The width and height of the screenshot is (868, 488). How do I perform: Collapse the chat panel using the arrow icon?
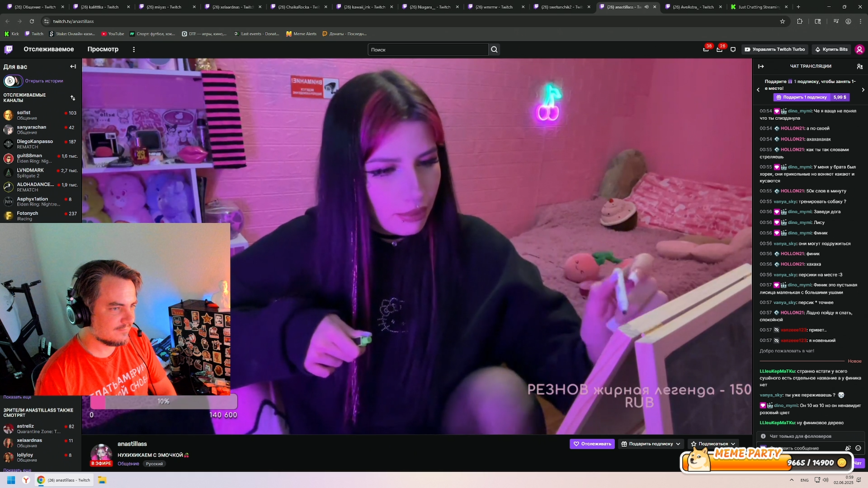pos(761,66)
